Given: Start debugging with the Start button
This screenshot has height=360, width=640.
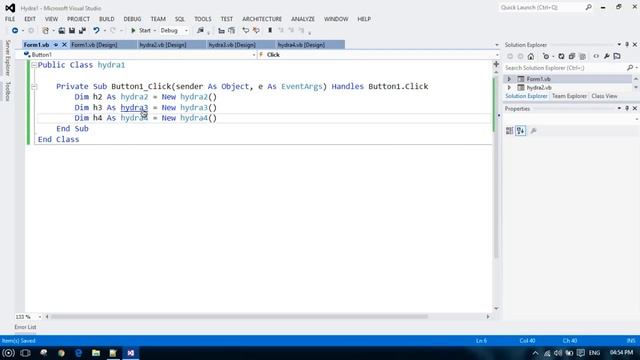Looking at the screenshot, I should pos(141,31).
